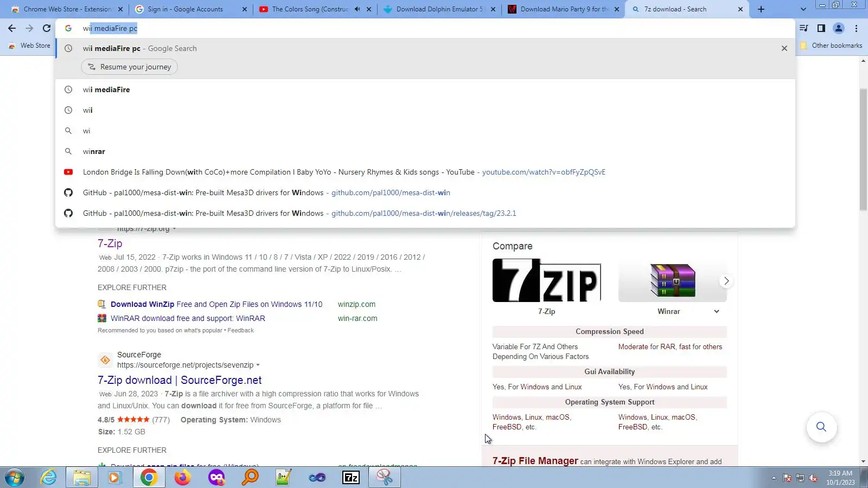Image resolution: width=868 pixels, height=488 pixels.
Task: Open the Chrome profile icon
Action: click(839, 28)
